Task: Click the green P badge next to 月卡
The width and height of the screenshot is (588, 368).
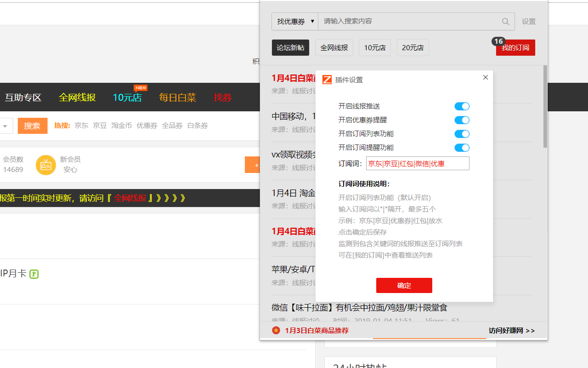Action: (x=34, y=274)
